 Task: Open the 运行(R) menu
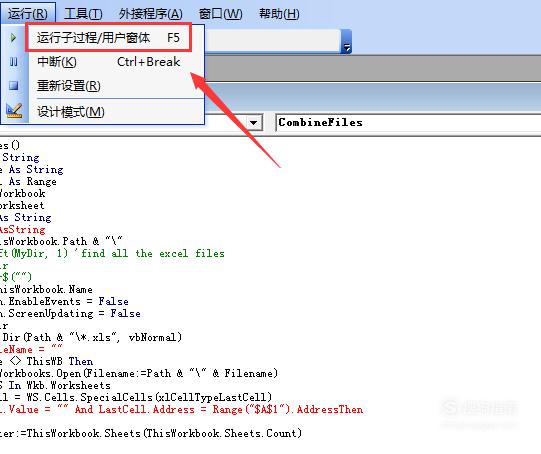tap(28, 14)
